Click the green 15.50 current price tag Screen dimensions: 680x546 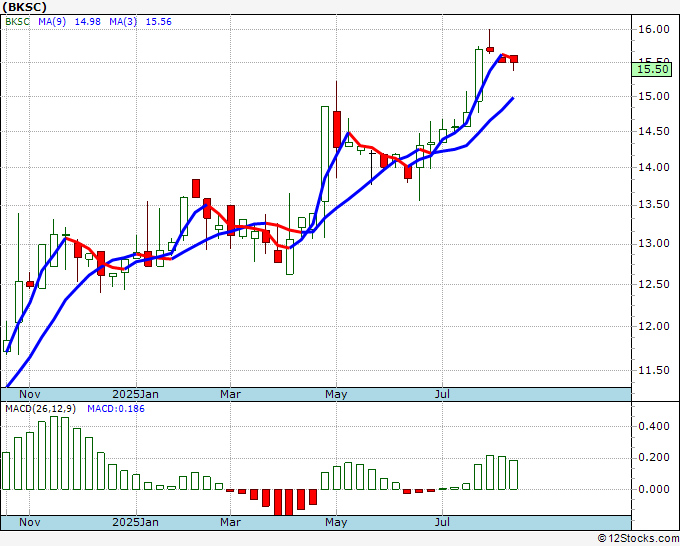pyautogui.click(x=652, y=67)
